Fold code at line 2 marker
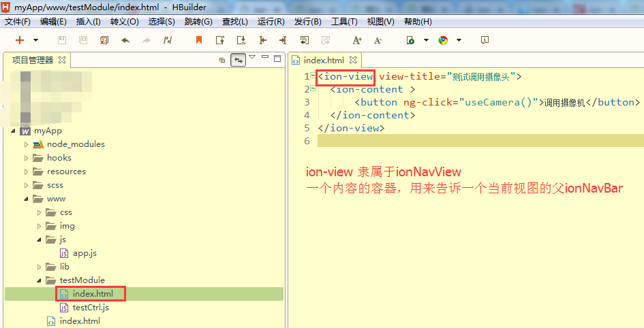Viewport: 644px width, 328px height. pyautogui.click(x=313, y=88)
